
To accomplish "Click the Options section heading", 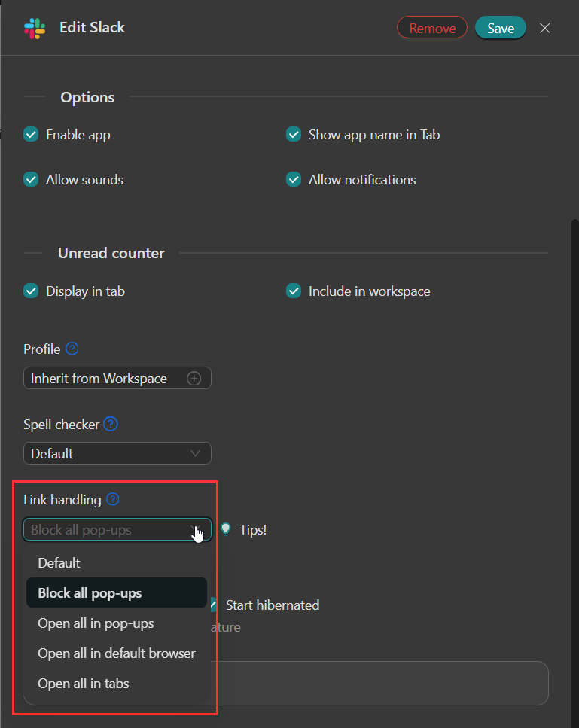I will (x=87, y=97).
